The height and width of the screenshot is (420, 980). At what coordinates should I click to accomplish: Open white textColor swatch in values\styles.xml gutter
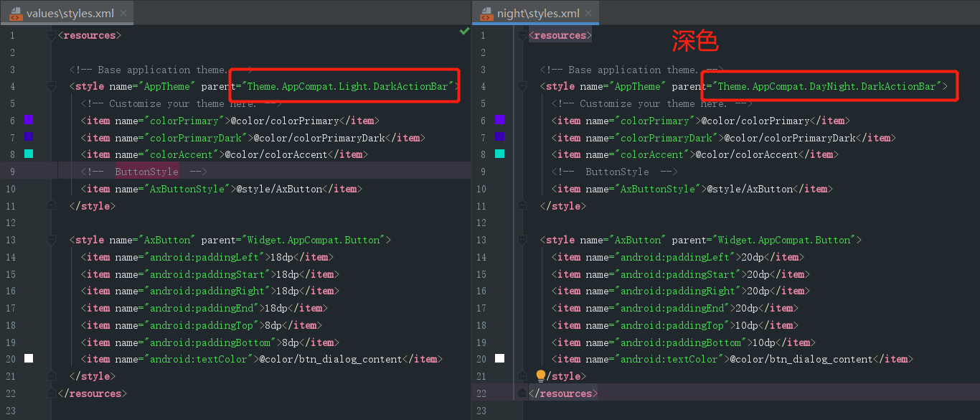pos(29,358)
